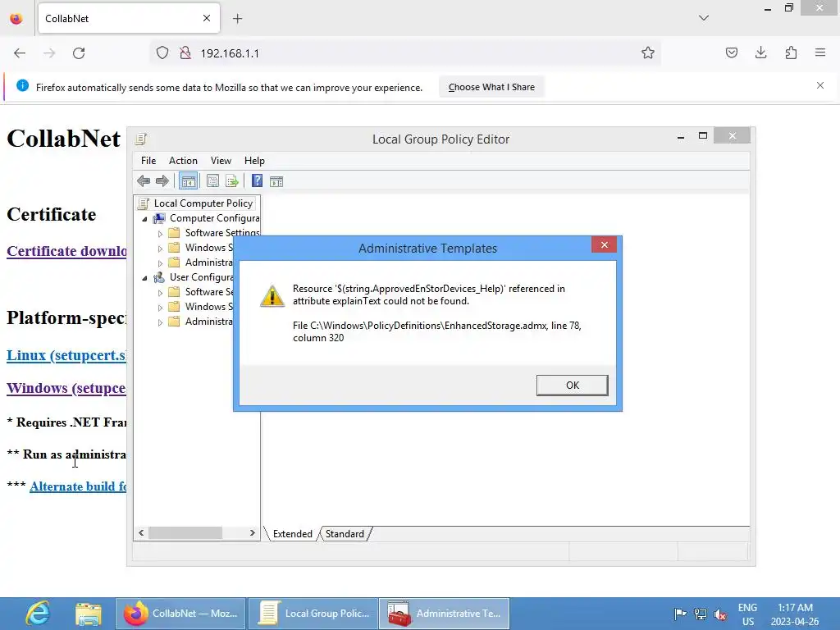Collapse User Configuration tree node
This screenshot has width=840, height=630.
pyautogui.click(x=144, y=277)
